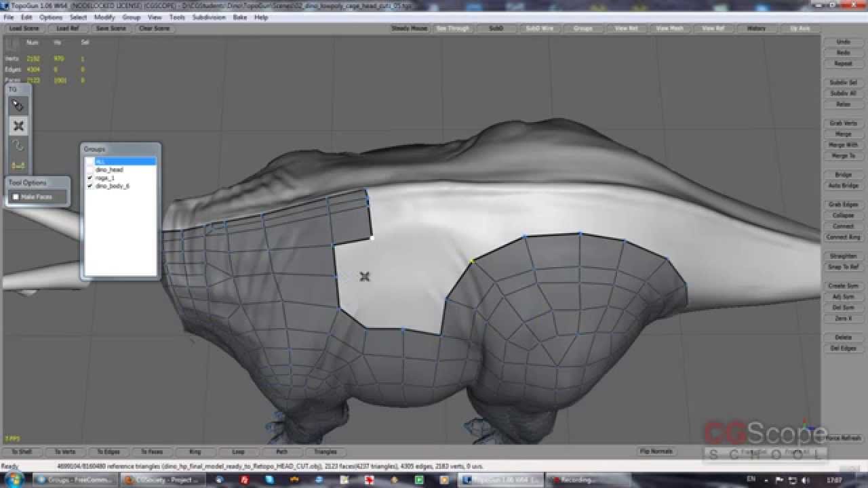The image size is (868, 488).
Task: Toggle View Ref display
Action: click(713, 28)
